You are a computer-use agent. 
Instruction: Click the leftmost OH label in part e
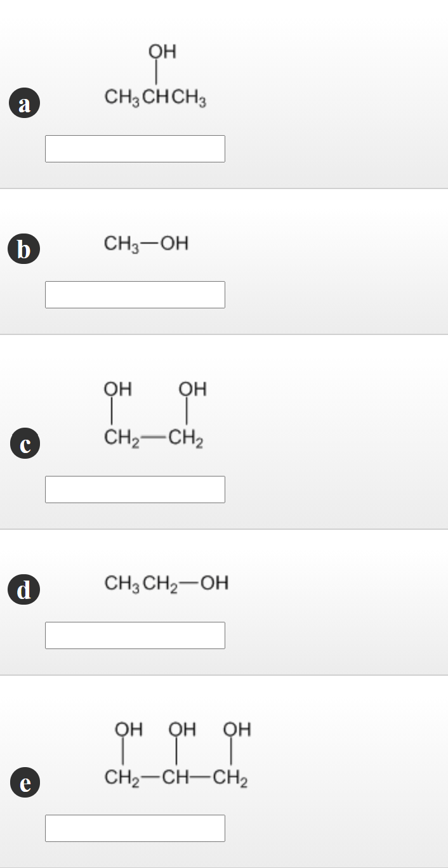(128, 730)
